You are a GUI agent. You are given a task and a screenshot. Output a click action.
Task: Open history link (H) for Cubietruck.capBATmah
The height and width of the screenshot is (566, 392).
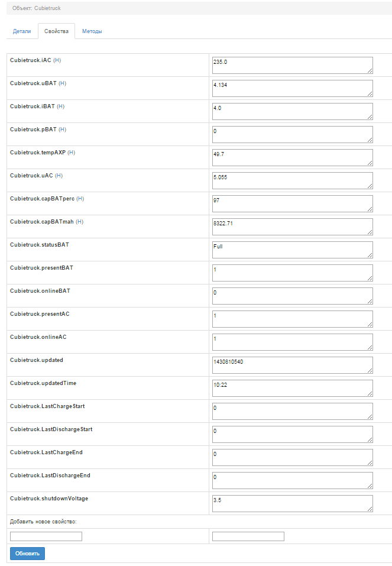(80, 222)
